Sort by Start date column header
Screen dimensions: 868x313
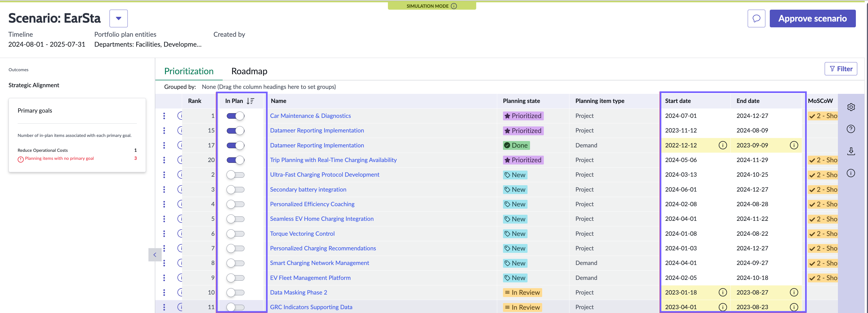[678, 101]
